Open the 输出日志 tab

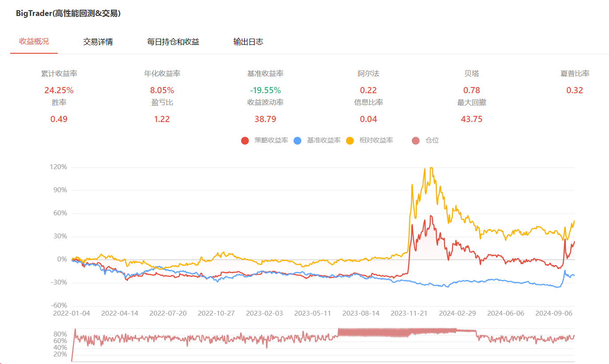click(248, 42)
